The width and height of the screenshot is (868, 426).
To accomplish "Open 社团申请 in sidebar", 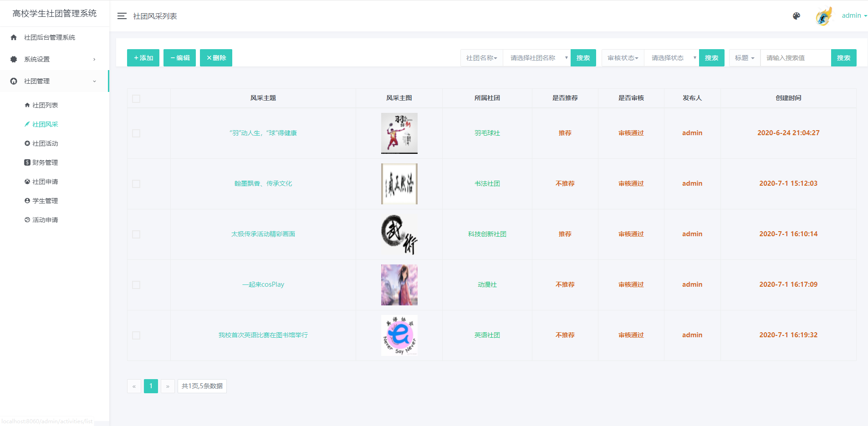I will pyautogui.click(x=45, y=182).
